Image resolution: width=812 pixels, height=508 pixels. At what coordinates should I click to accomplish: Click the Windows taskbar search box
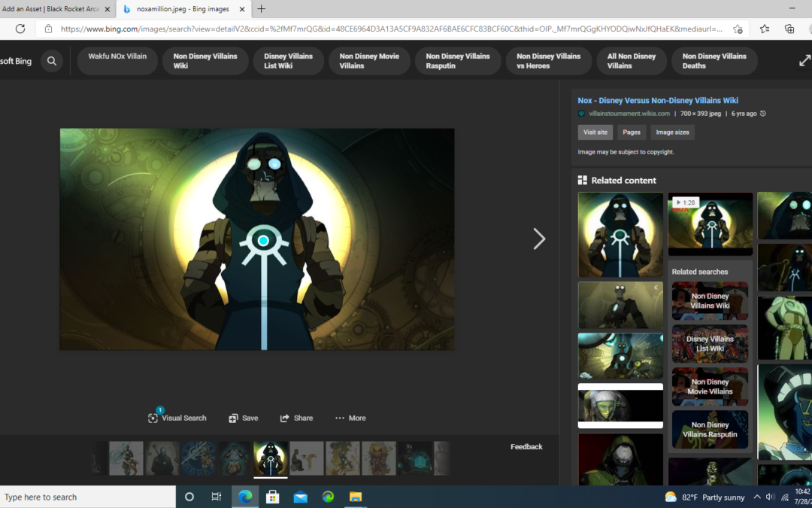(x=88, y=497)
